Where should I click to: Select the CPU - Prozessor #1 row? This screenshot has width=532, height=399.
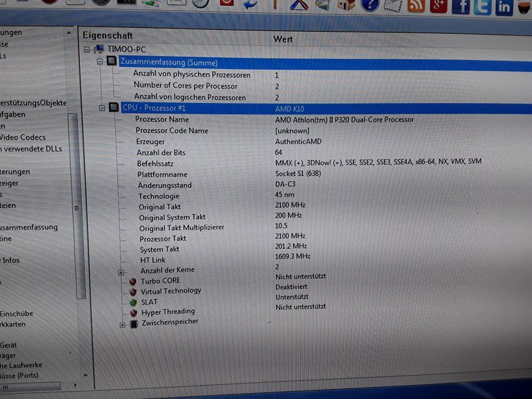coord(327,108)
